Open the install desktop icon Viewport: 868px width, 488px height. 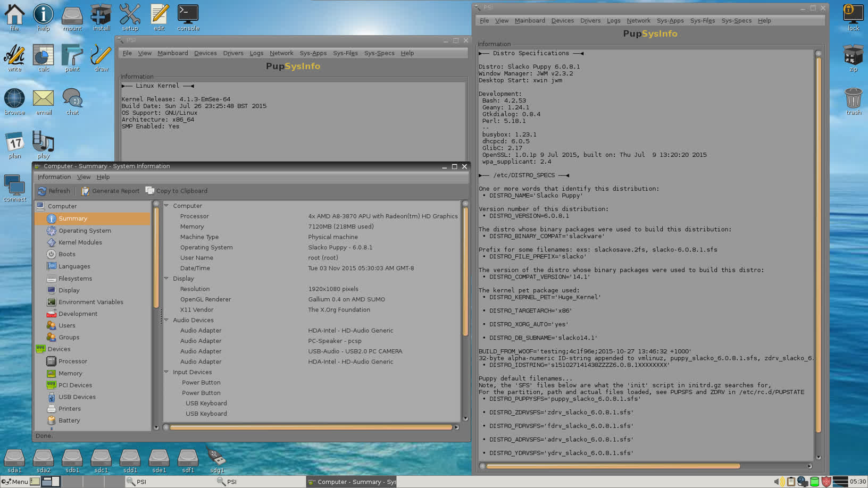(101, 17)
